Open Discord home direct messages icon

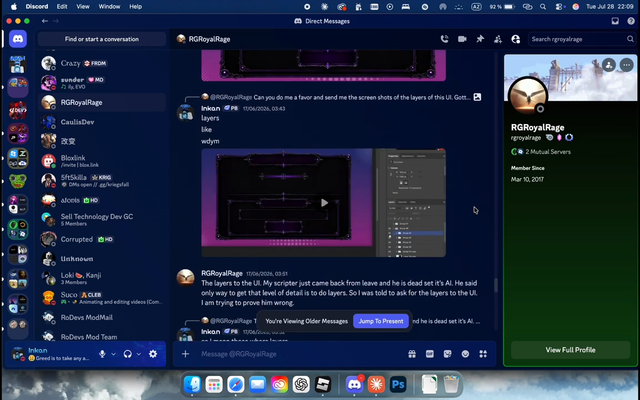coord(18,39)
